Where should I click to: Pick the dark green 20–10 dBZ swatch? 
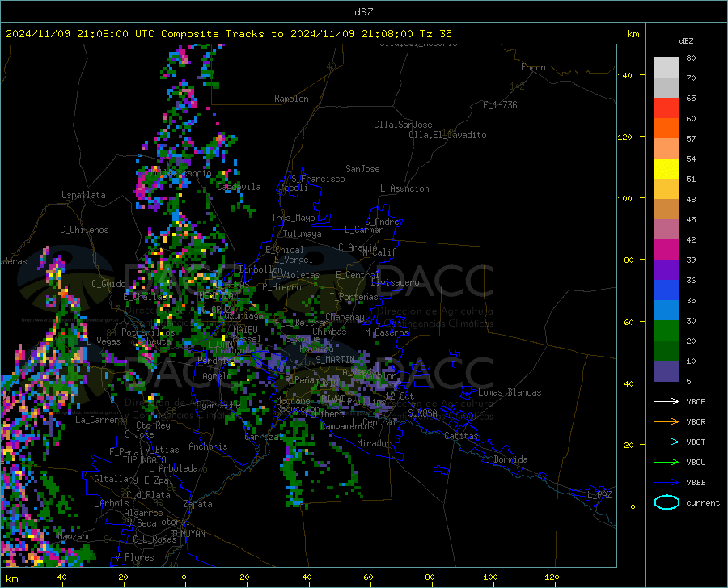tap(667, 351)
